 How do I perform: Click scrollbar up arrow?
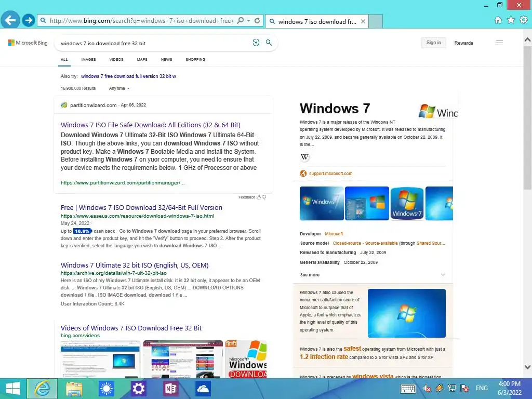(528, 40)
